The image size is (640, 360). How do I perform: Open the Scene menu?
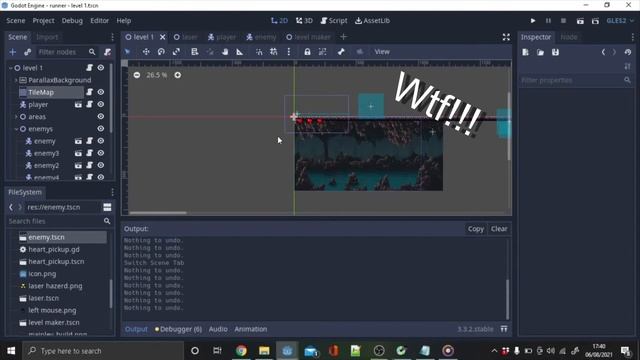coord(16,20)
